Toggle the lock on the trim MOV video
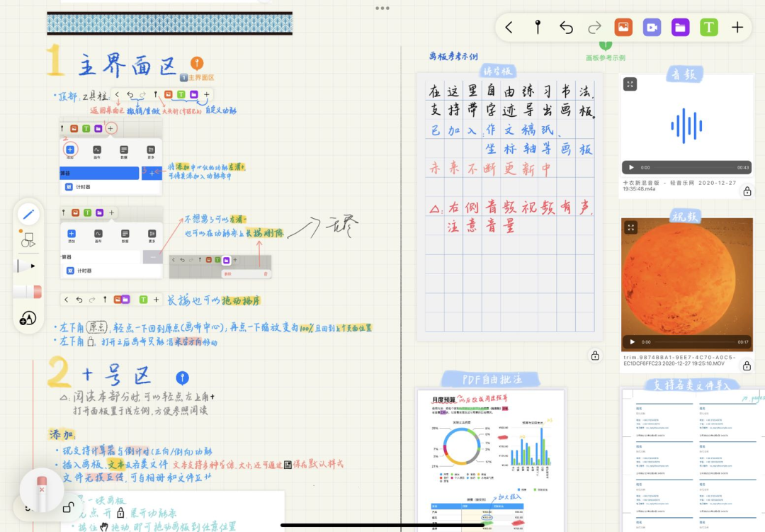The image size is (765, 532). (747, 367)
